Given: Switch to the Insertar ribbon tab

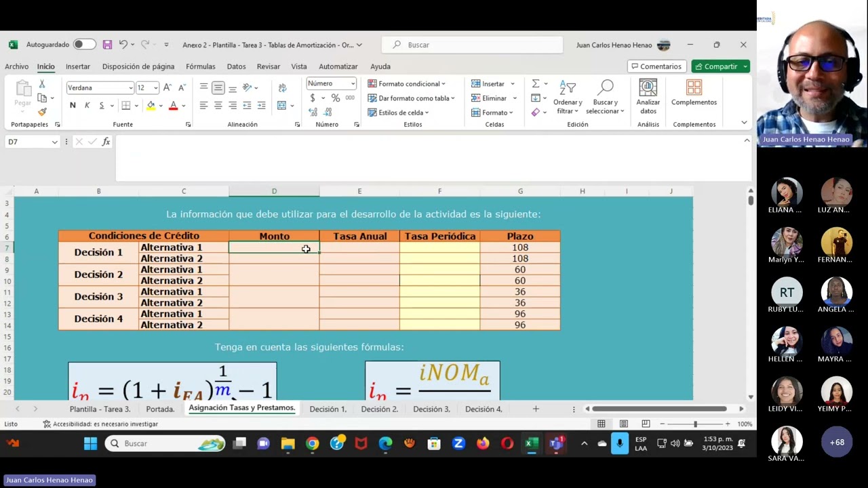Looking at the screenshot, I should pyautogui.click(x=78, y=66).
